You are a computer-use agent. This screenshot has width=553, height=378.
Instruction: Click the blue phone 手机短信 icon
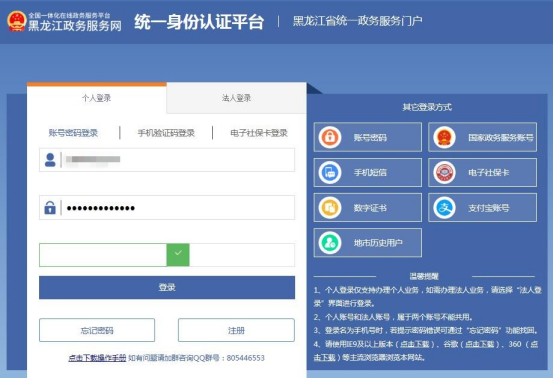[330, 172]
